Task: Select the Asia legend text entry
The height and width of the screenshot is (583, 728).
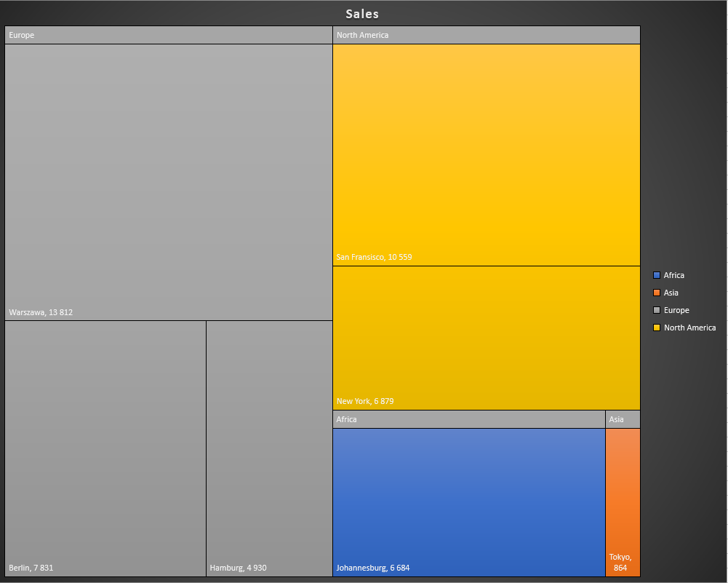Action: (x=671, y=293)
